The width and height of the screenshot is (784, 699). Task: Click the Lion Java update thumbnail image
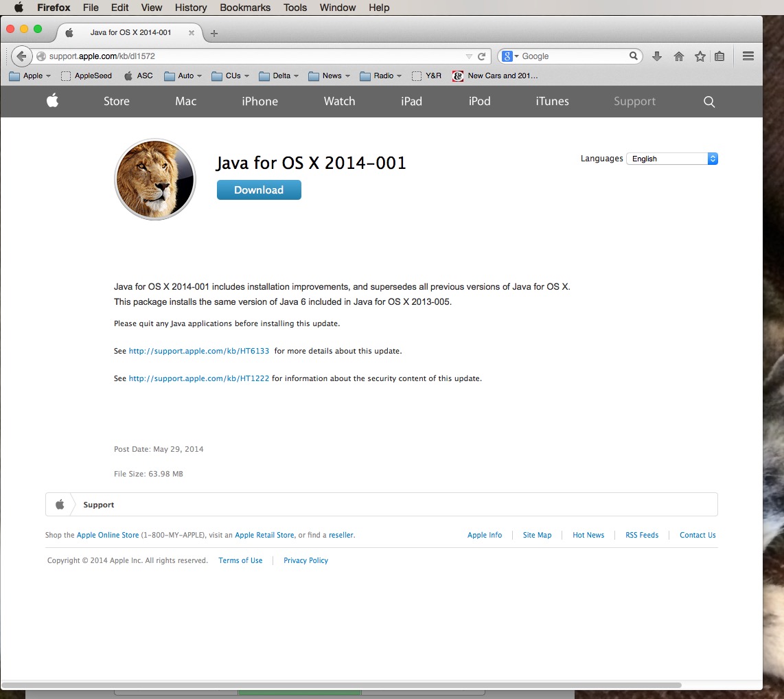coord(155,179)
